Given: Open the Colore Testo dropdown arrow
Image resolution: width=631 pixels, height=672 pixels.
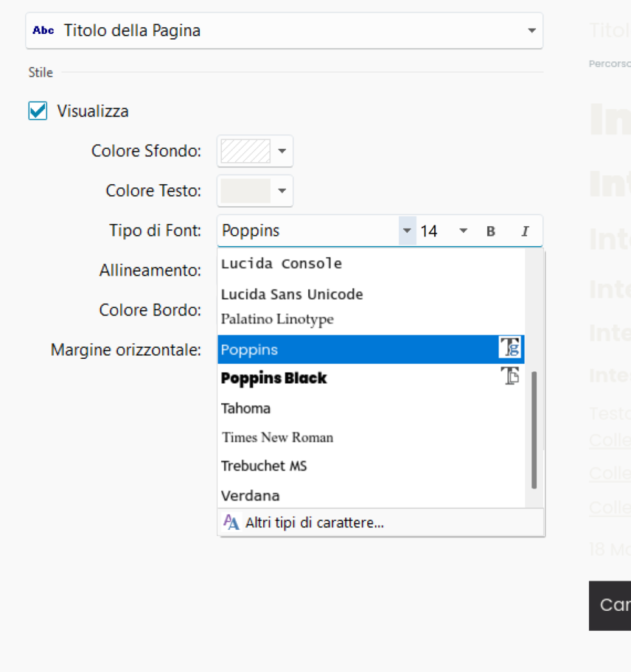Looking at the screenshot, I should coord(282,191).
